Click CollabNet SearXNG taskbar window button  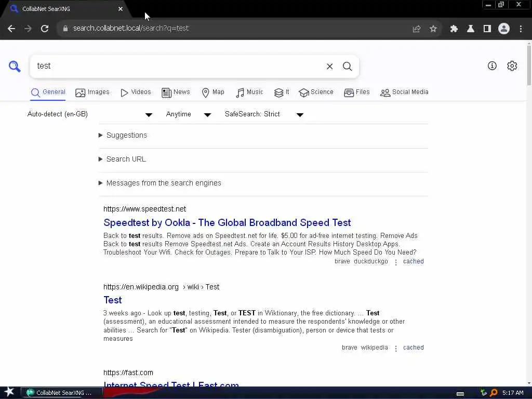61,393
